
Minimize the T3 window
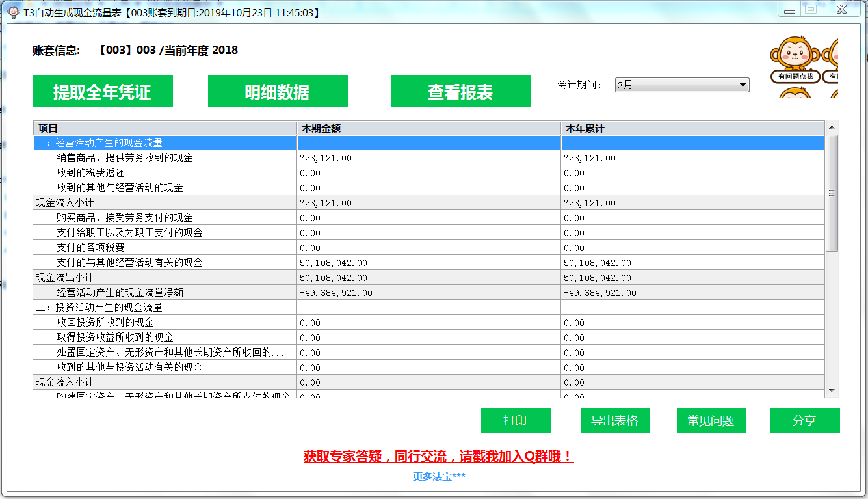(x=789, y=10)
